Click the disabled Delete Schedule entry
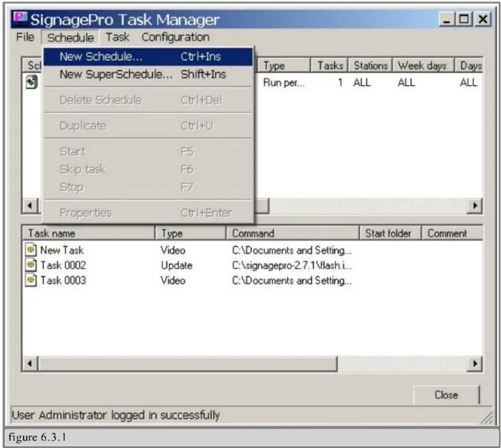This screenshot has height=448, width=501. pos(148,100)
